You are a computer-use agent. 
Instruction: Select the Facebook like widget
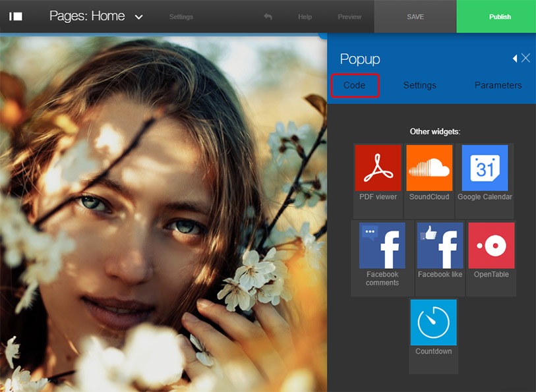pyautogui.click(x=440, y=258)
